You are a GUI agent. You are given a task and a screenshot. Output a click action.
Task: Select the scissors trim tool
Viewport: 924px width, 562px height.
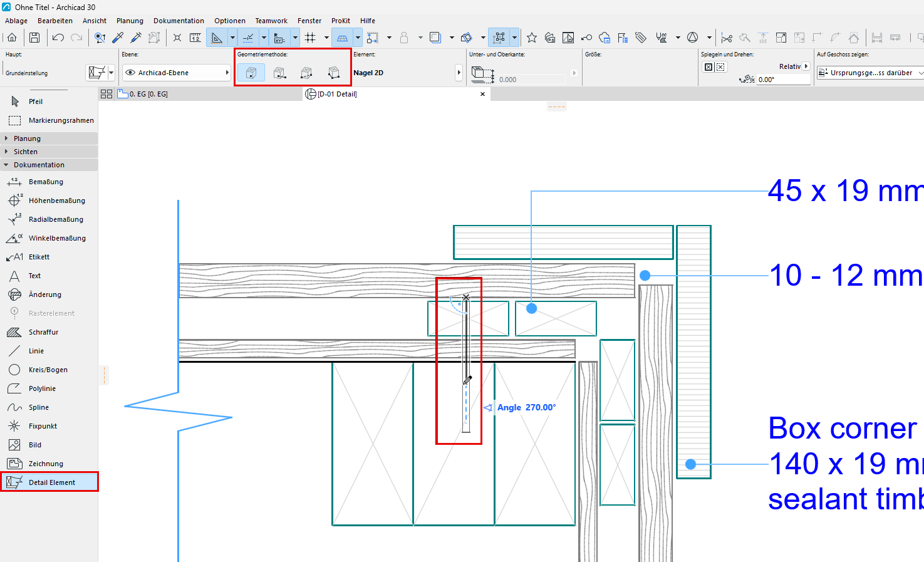point(727,38)
